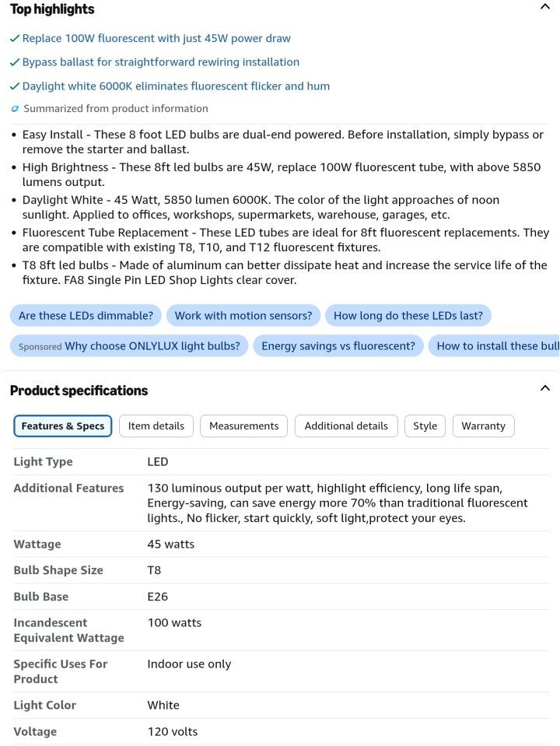Screen dimensions: 560x746
Task: Switch to the Item details tab
Action: pos(156,426)
